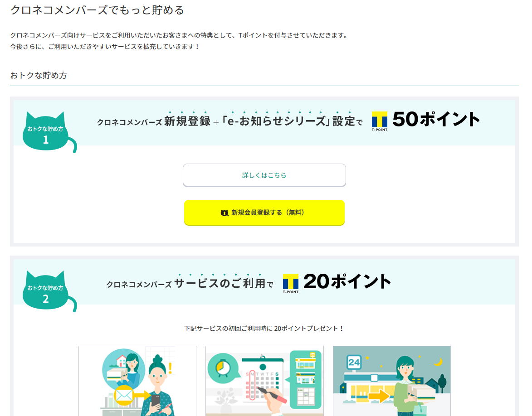This screenshot has width=532, height=416.
Task: Click the envelope icon in the first illustration
Action: click(x=123, y=395)
